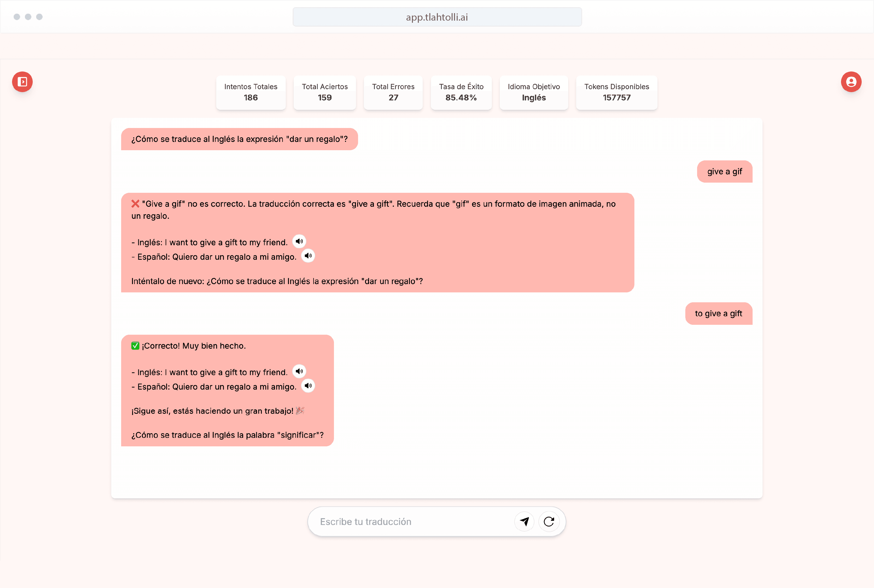Click the send translation paper plane icon

524,521
